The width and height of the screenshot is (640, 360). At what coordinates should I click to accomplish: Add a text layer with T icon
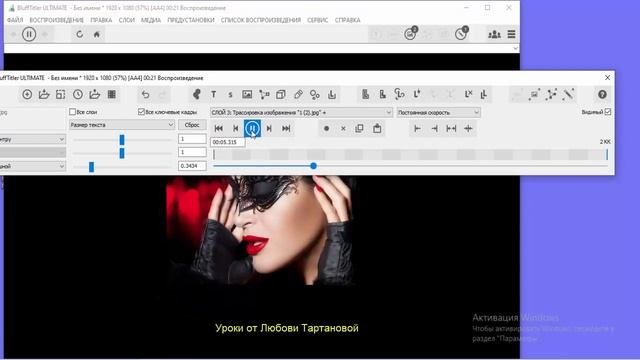point(213,95)
